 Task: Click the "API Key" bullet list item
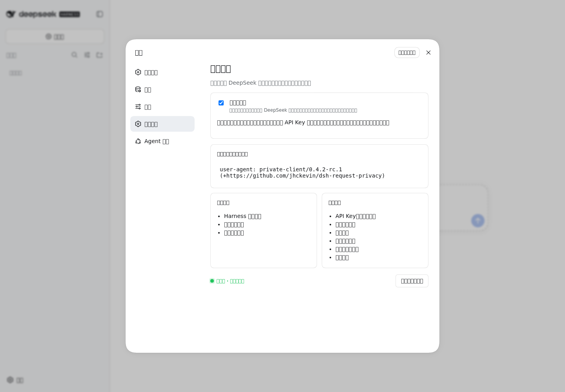click(x=355, y=216)
